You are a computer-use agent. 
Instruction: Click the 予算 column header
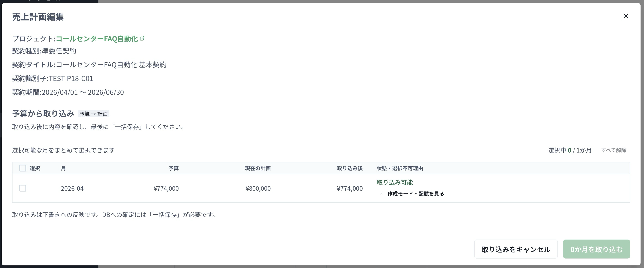coord(174,168)
